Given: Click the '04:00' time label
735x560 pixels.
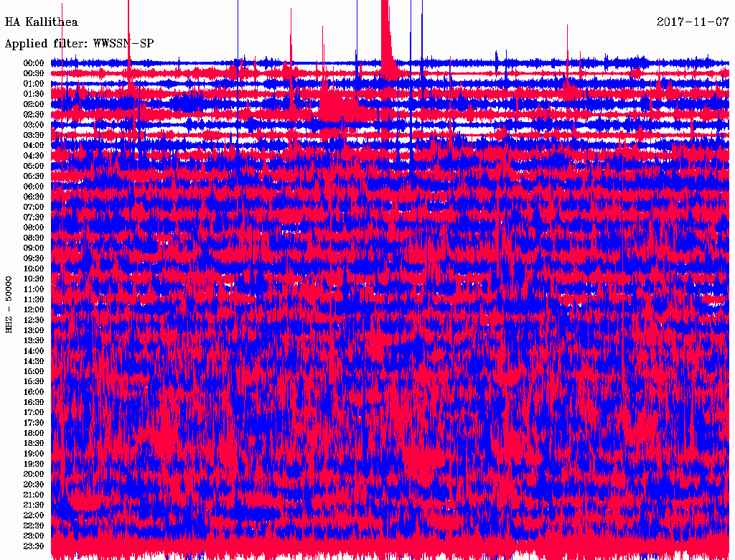Looking at the screenshot, I should click(34, 145).
